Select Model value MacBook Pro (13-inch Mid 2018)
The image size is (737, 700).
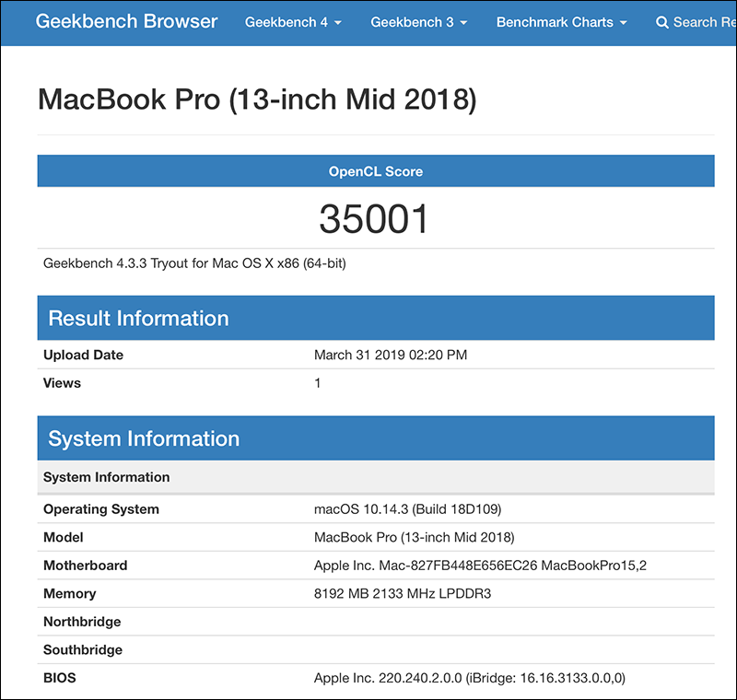click(414, 537)
